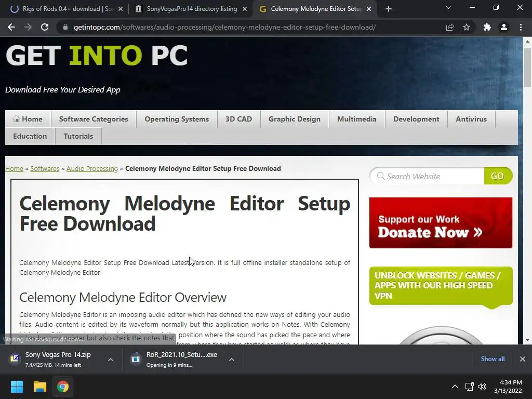The height and width of the screenshot is (399, 532).
Task: Open the Tutorials menu
Action: [x=78, y=136]
